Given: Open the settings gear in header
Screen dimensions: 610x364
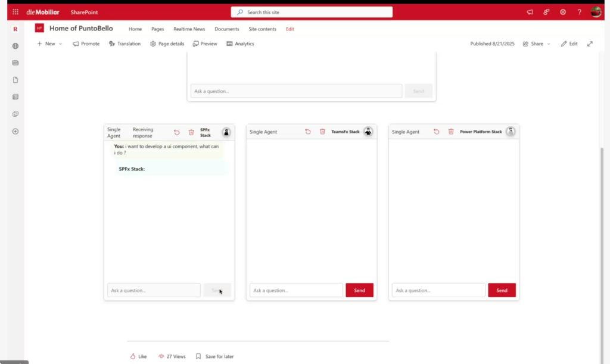Looking at the screenshot, I should point(563,12).
